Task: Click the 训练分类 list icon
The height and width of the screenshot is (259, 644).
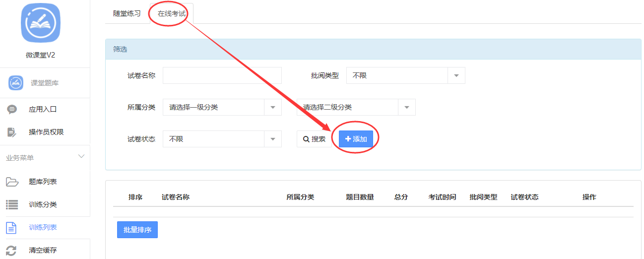Action: [12, 204]
